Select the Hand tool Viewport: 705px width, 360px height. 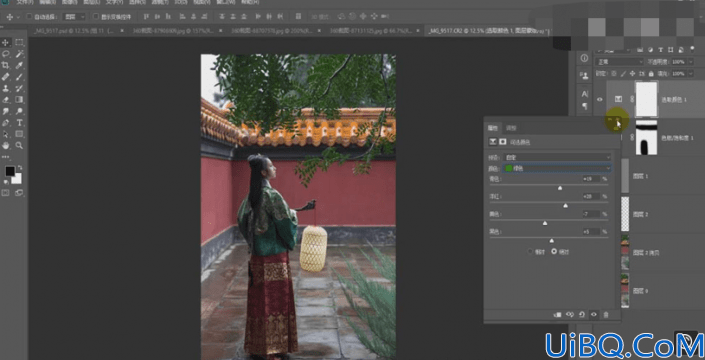point(6,146)
